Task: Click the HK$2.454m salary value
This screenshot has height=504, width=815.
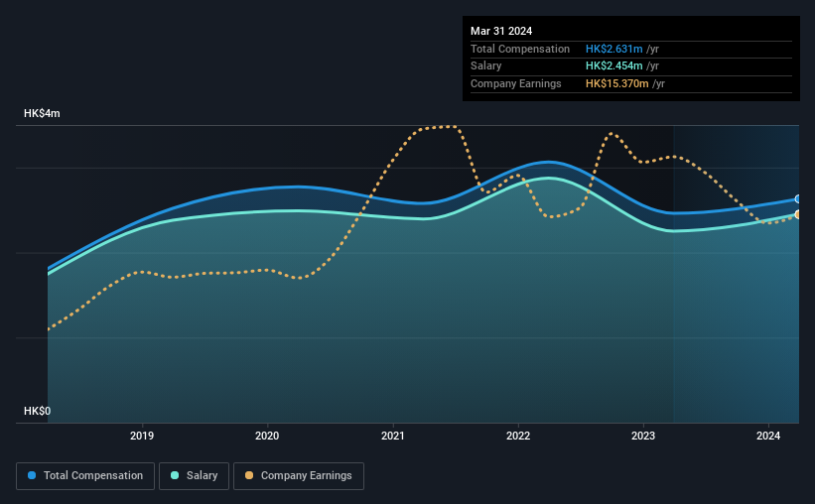Action: tap(613, 66)
